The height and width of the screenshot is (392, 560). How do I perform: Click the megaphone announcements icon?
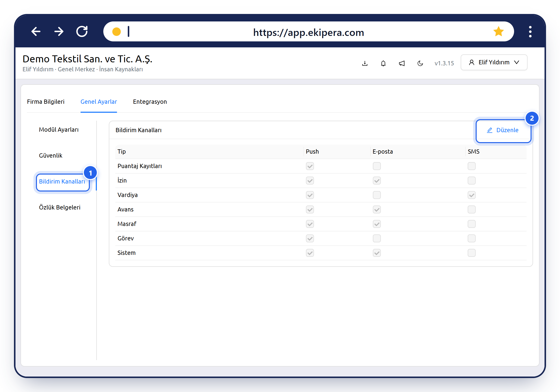pos(402,63)
